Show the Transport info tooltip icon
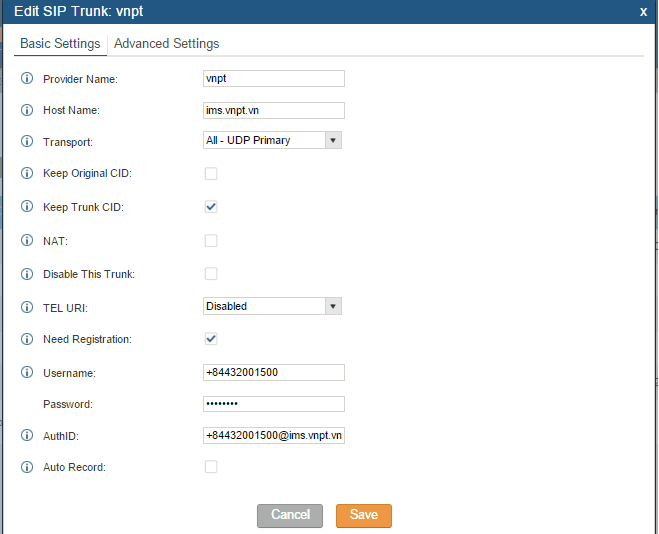The height and width of the screenshot is (534, 659). (x=27, y=141)
